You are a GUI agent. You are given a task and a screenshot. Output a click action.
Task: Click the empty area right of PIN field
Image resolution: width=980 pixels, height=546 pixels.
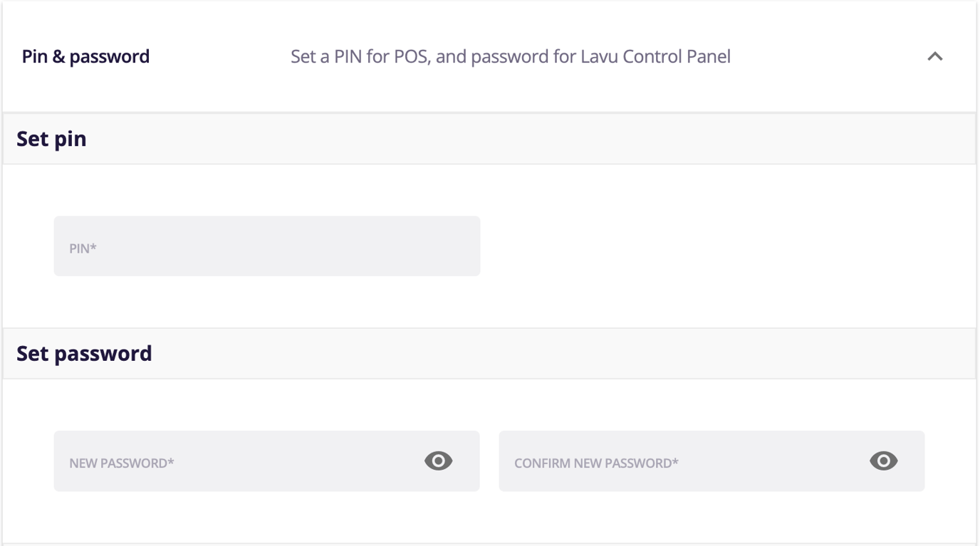[x=712, y=246]
